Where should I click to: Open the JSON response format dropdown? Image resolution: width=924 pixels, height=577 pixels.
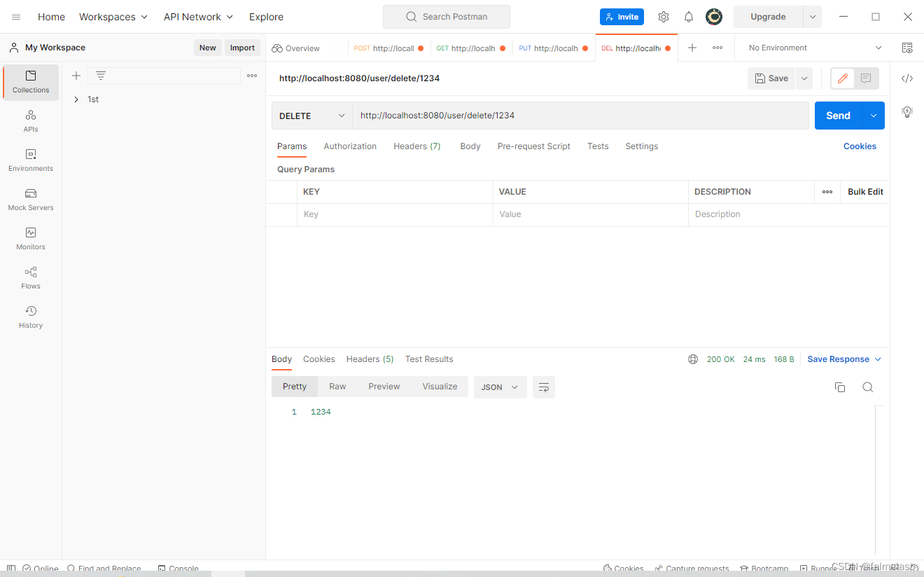500,387
